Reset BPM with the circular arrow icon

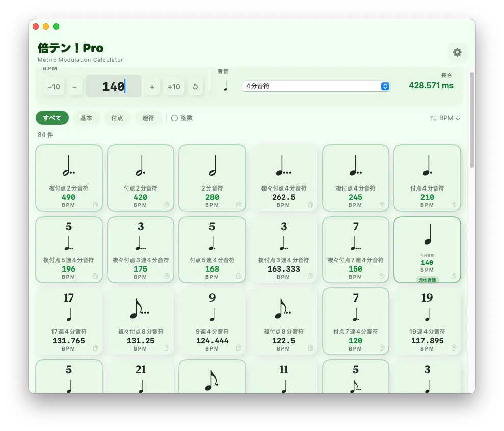(x=195, y=87)
